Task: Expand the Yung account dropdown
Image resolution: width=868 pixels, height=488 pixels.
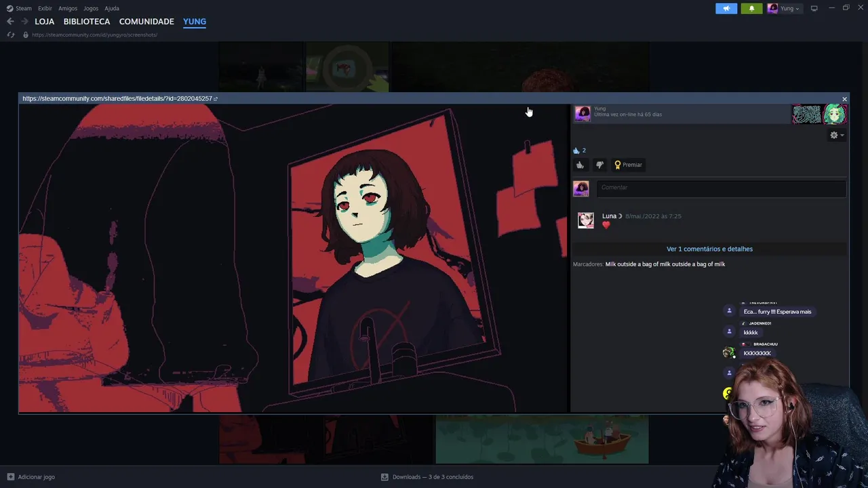Action: (x=784, y=8)
